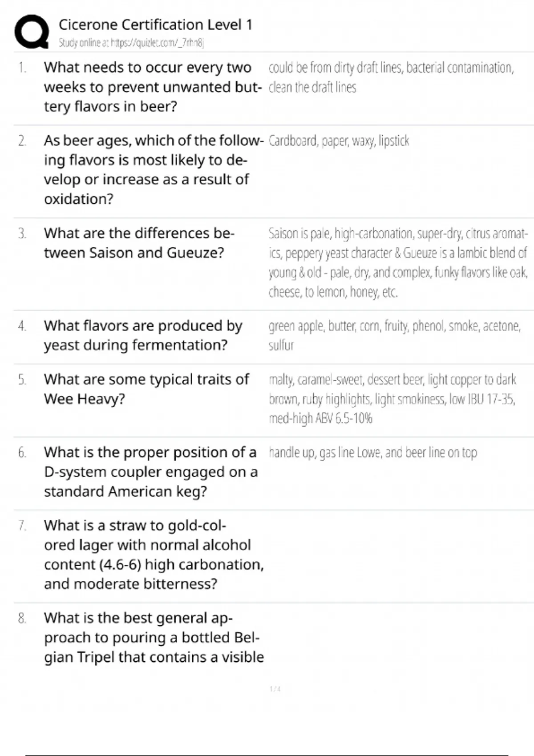This screenshot has width=534, height=756.
Task: Click the number 3 list marker
Action: tap(22, 233)
